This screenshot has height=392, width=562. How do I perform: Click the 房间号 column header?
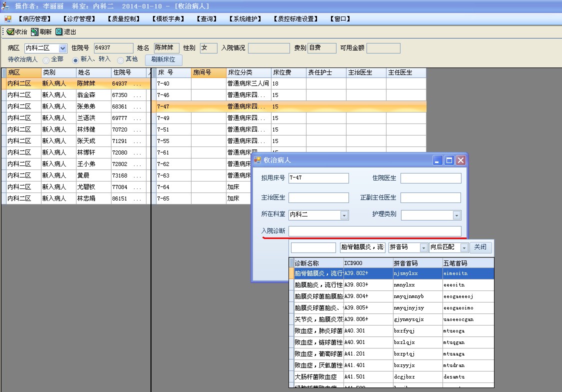tap(209, 72)
